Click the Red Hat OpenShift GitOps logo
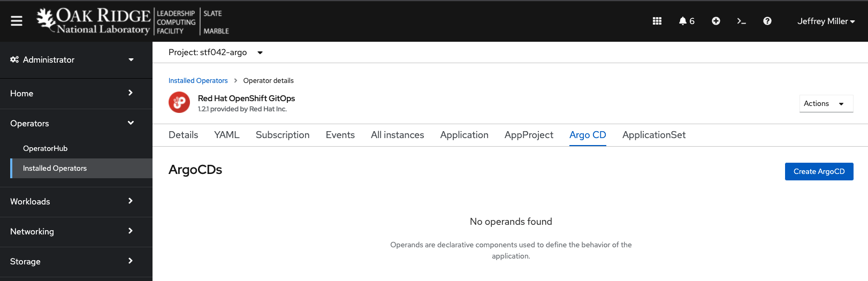Viewport: 868px width, 281px height. tap(179, 102)
